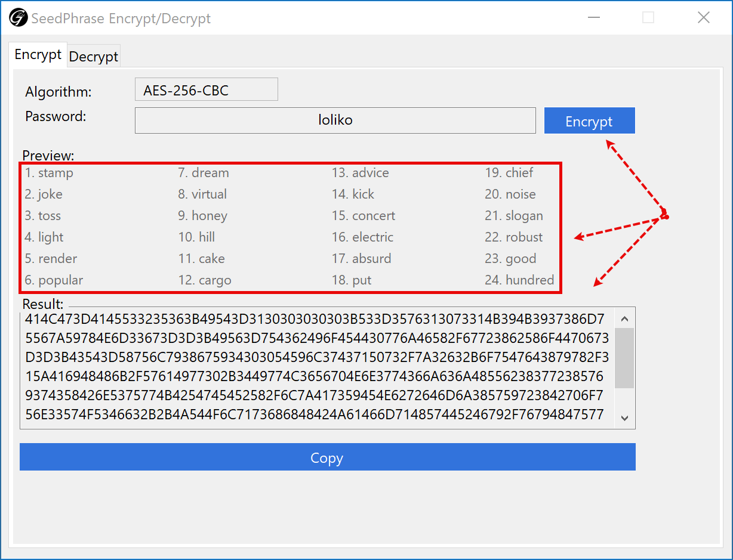733x560 pixels.
Task: Select preview word 7 dream
Action: [x=204, y=173]
